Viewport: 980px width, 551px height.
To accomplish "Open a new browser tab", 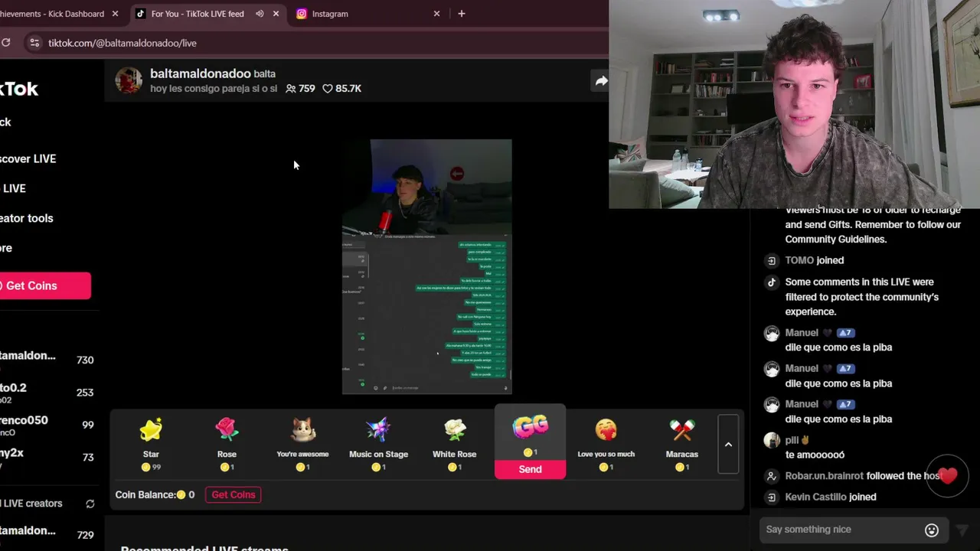I will point(461,14).
